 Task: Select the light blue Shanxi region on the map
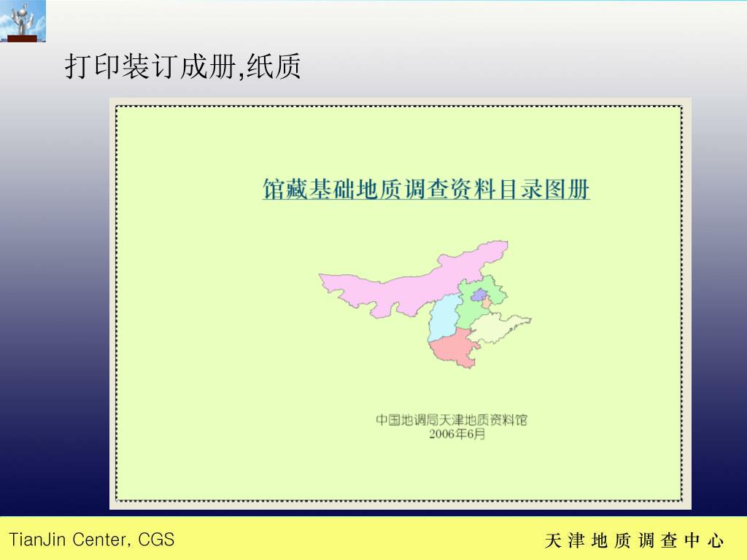click(444, 318)
